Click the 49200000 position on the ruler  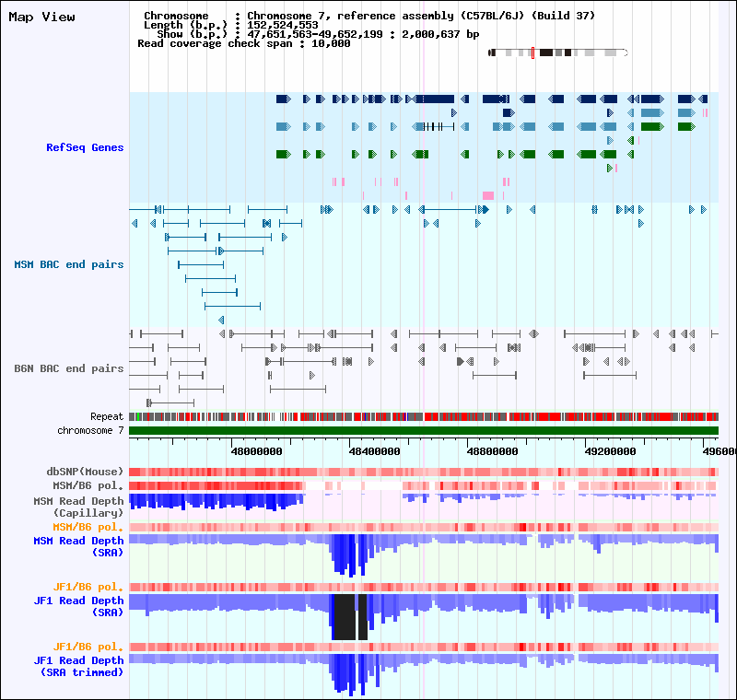click(611, 451)
